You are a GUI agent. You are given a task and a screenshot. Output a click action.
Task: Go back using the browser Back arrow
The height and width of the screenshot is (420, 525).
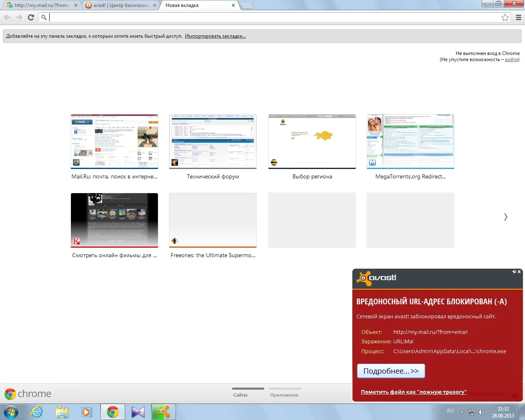coord(7,17)
